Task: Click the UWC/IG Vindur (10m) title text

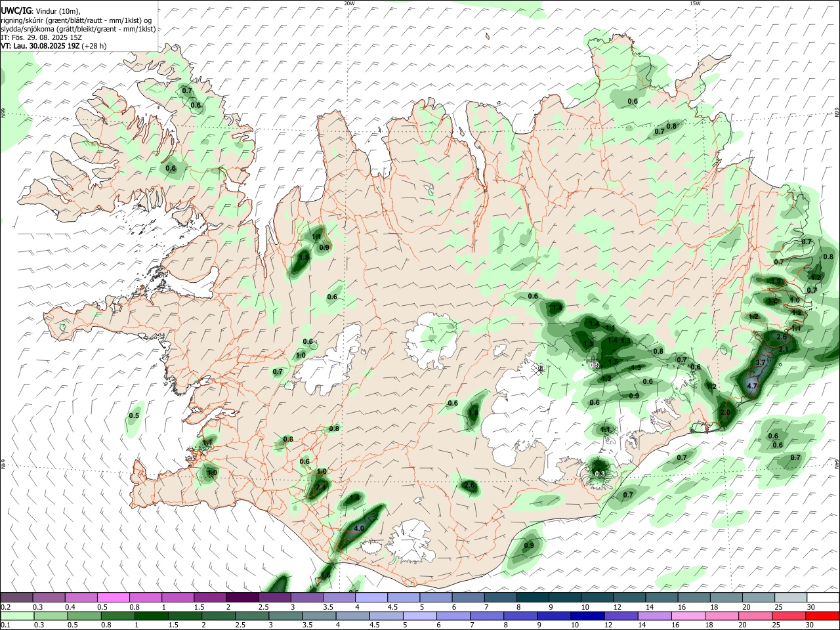Action: click(x=42, y=11)
